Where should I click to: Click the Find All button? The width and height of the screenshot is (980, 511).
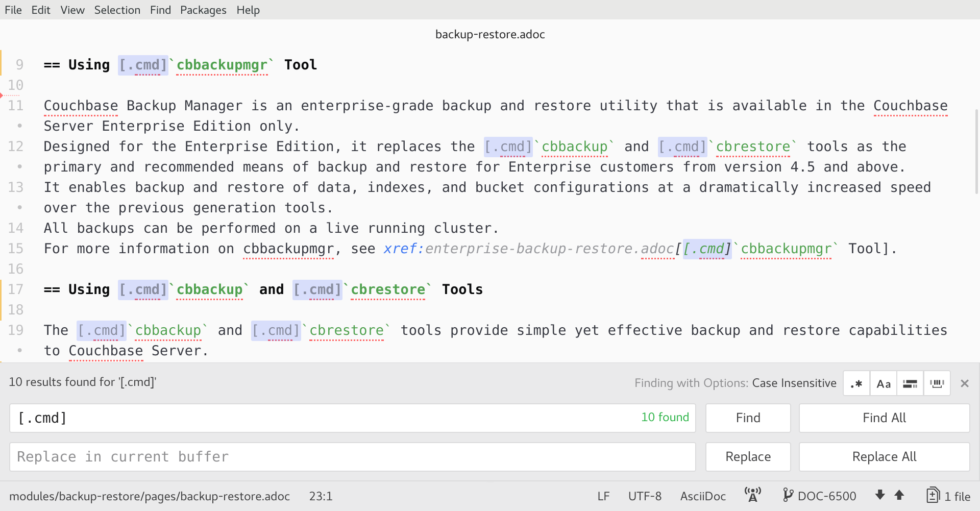click(884, 418)
